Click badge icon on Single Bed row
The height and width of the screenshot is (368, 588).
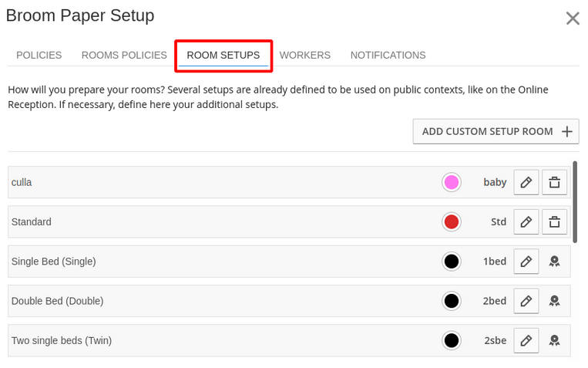pos(553,262)
